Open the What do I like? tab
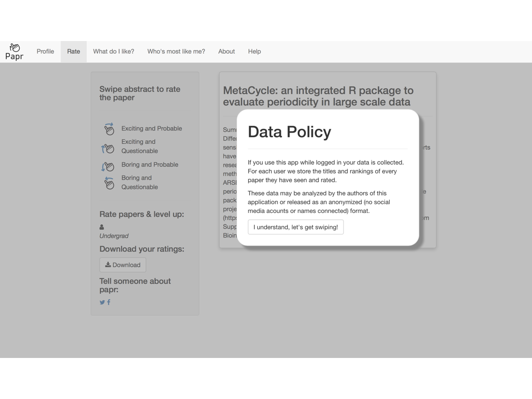The height and width of the screenshot is (399, 532). pyautogui.click(x=114, y=51)
